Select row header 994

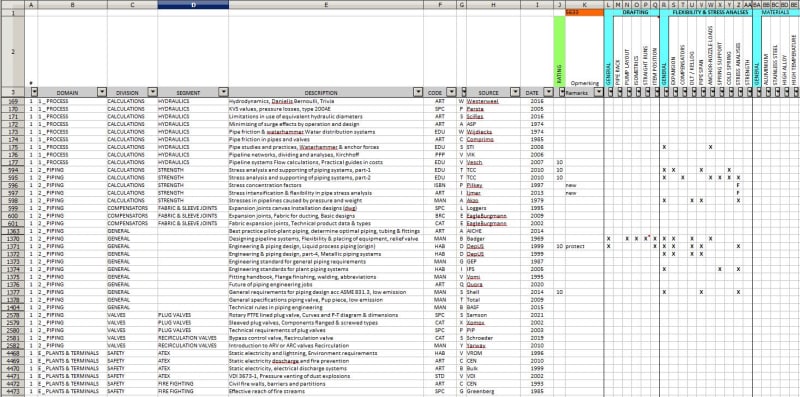[x=12, y=170]
